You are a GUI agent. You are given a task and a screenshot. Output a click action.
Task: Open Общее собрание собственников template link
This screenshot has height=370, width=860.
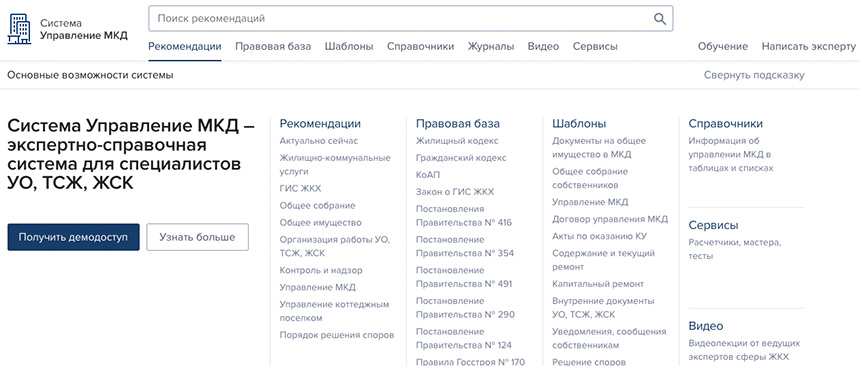[590, 178]
